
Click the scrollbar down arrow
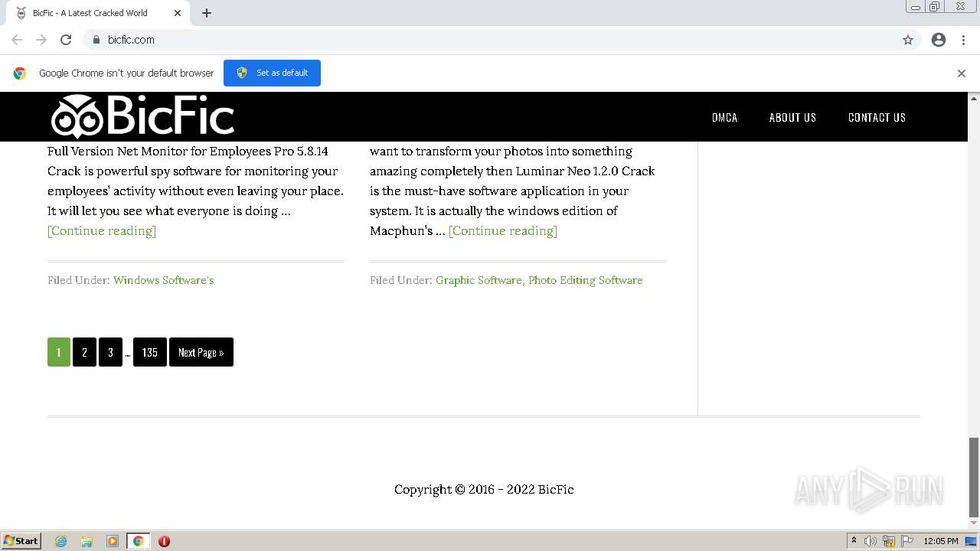974,523
